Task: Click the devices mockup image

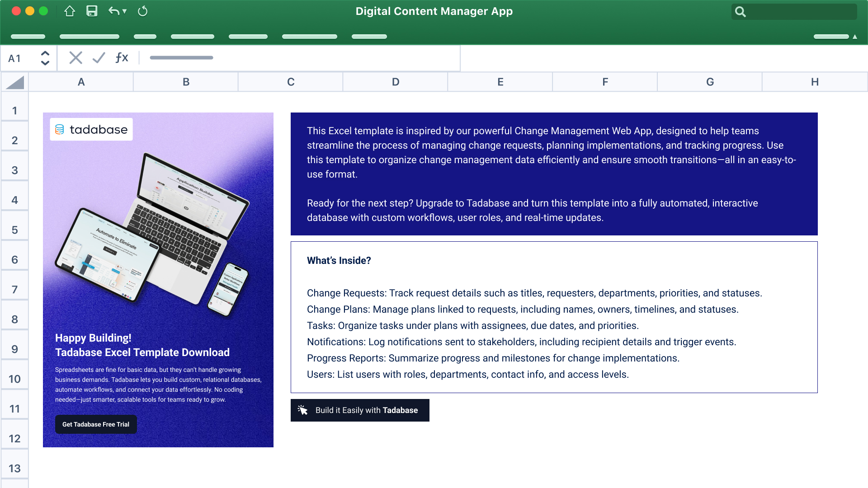Action: pyautogui.click(x=152, y=234)
